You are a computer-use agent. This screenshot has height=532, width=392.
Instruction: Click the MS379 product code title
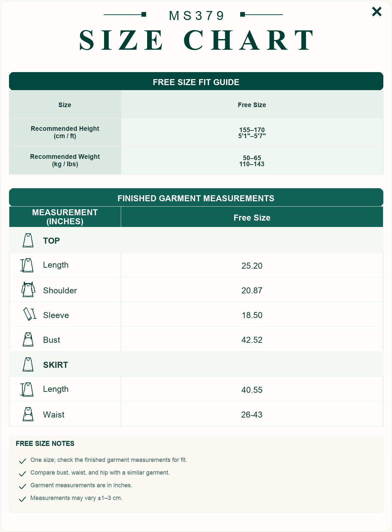(x=197, y=16)
